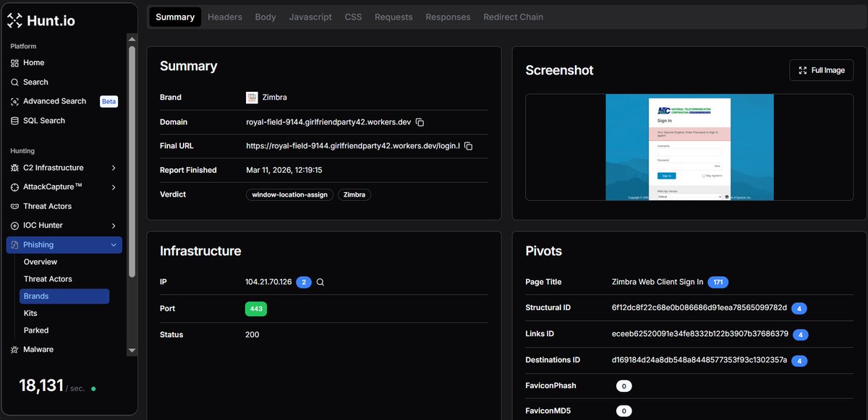Switch to the Summary tab
Image resolution: width=868 pixels, height=420 pixels.
(175, 17)
